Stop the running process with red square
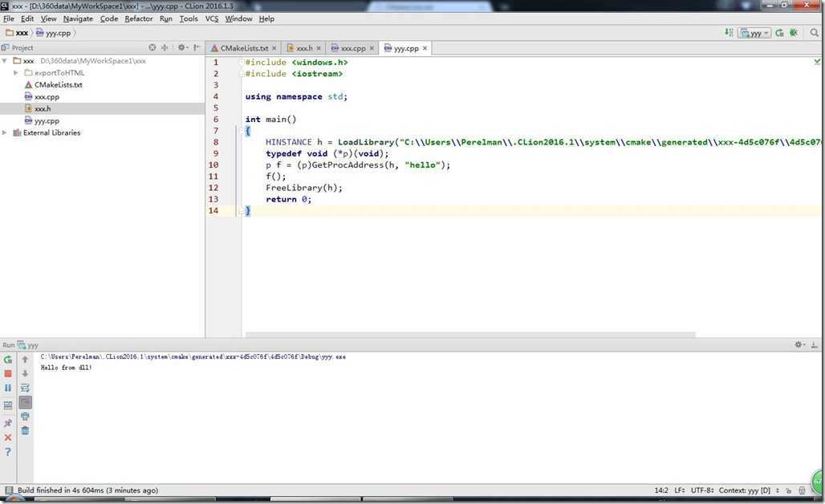This screenshot has width=825, height=504. tap(8, 373)
